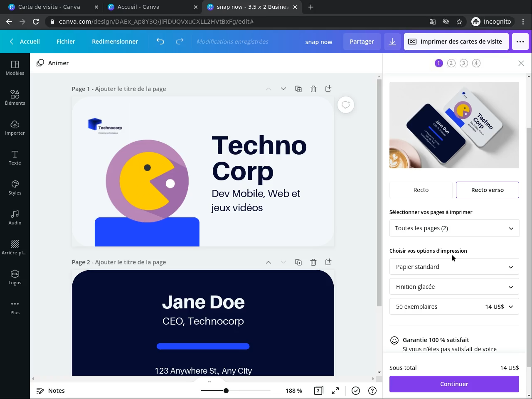Open the Arrière-plan background panel
The image size is (532, 399).
point(15,247)
